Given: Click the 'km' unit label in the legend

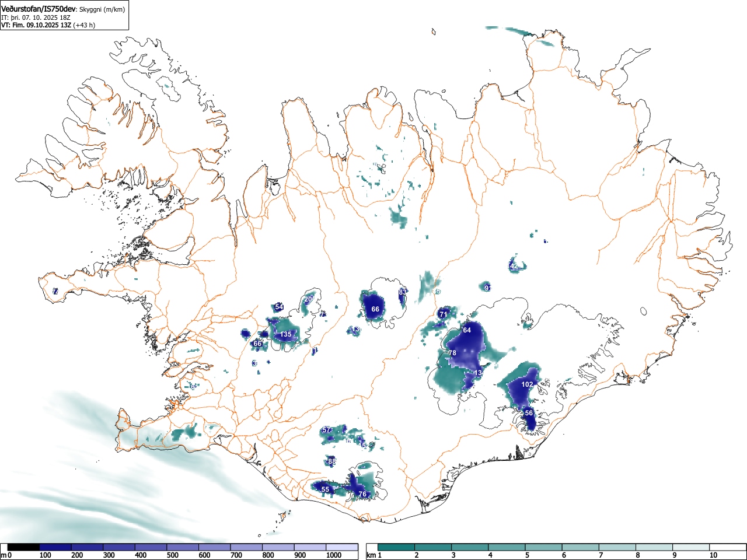Looking at the screenshot, I should point(371,555).
